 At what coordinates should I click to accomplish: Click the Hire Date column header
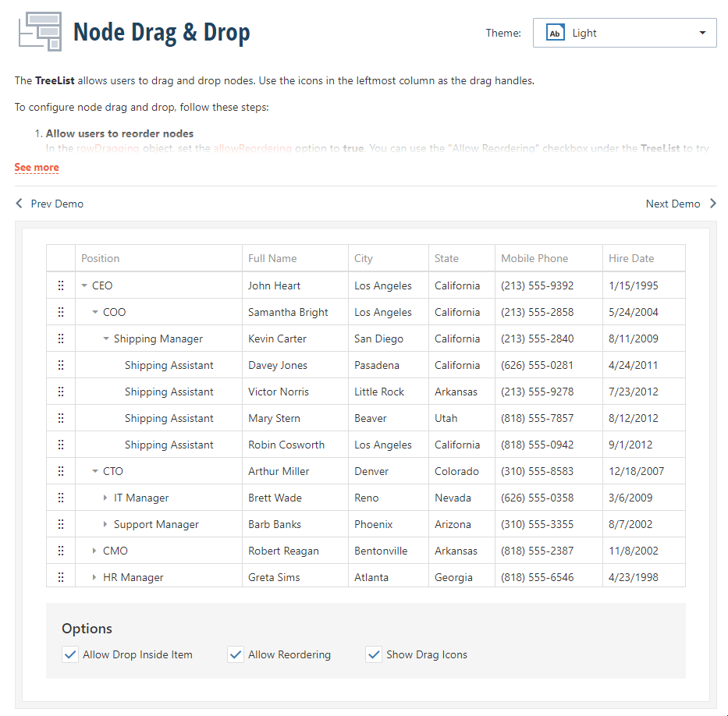coord(644,258)
